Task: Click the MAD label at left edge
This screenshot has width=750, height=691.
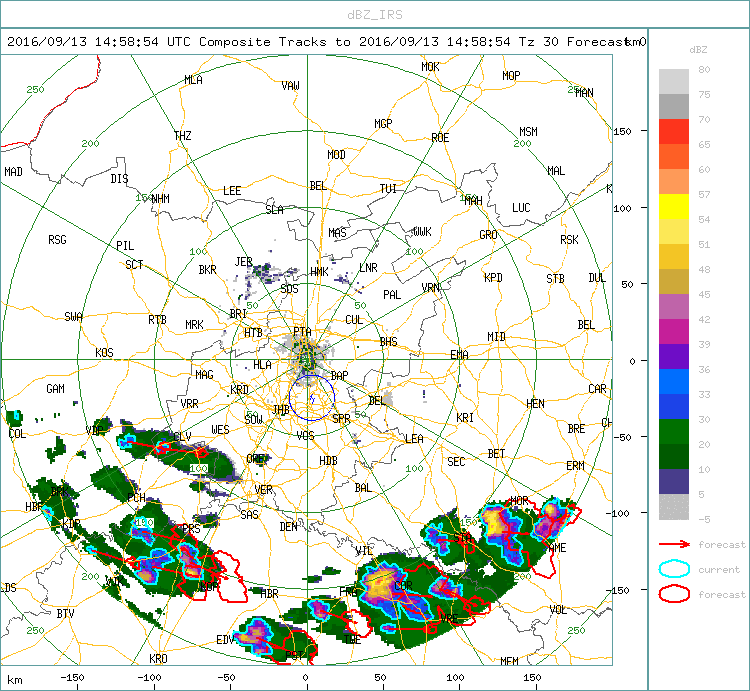Action: coord(13,172)
